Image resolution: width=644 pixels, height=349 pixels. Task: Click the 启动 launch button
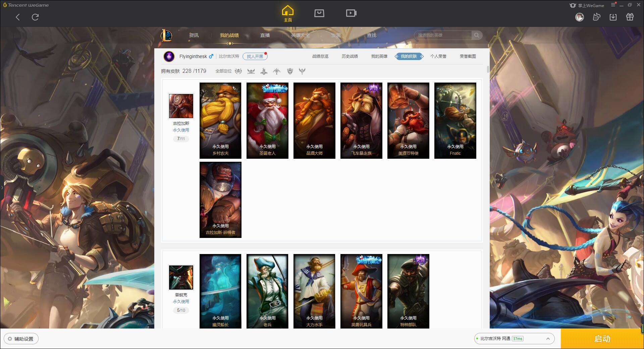(x=602, y=339)
